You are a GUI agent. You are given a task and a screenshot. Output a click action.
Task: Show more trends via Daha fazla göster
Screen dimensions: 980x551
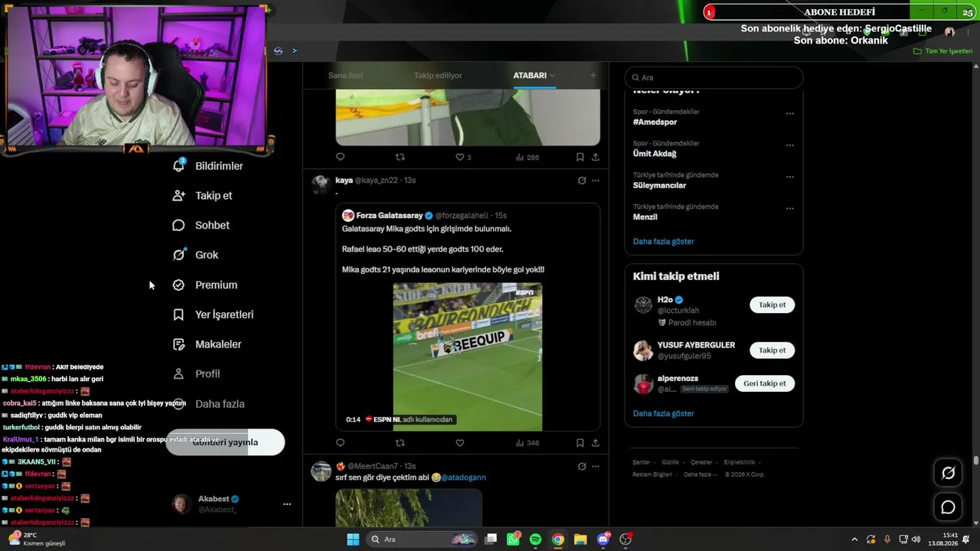point(664,241)
